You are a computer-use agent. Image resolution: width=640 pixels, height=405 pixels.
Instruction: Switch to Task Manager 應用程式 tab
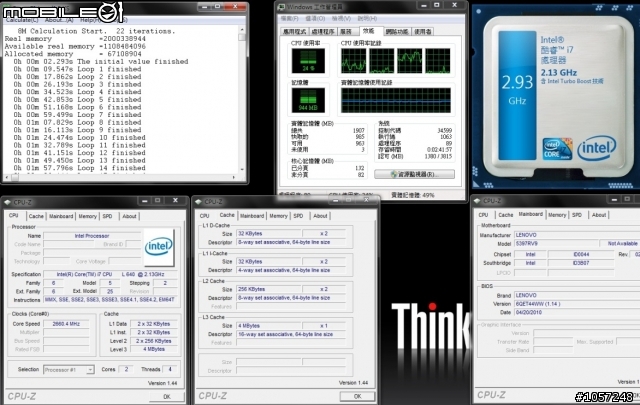295,31
